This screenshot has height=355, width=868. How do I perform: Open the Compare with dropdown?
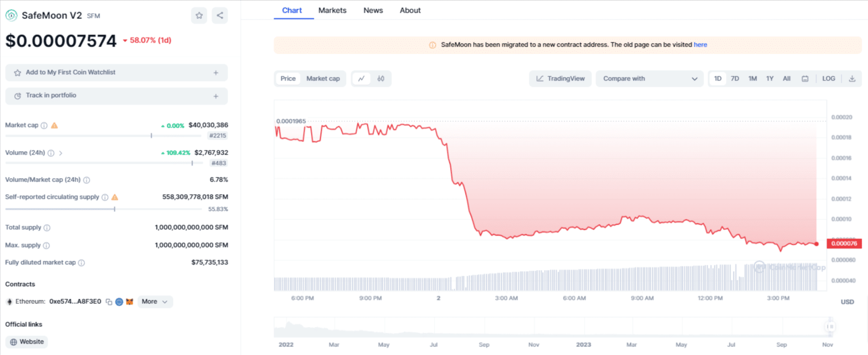coord(650,79)
